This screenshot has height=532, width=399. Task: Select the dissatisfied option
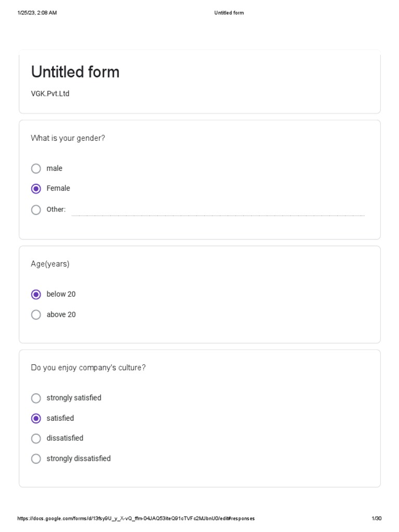pos(36,438)
